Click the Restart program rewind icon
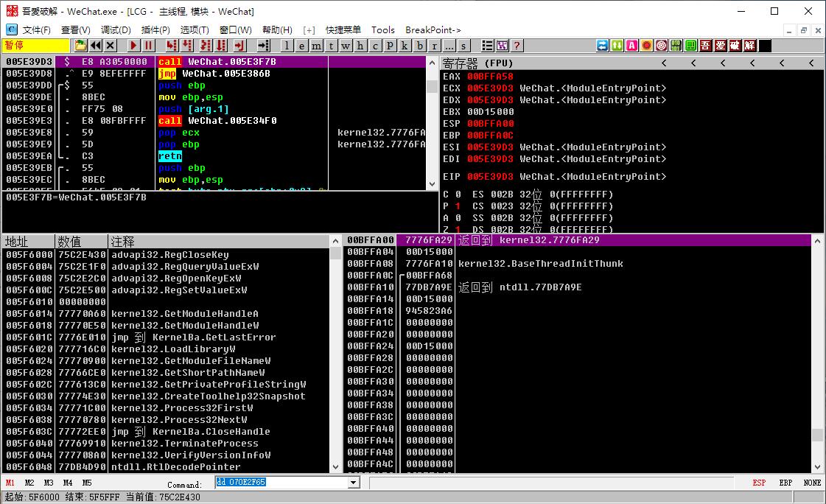Viewport: 826px width, 504px height. coord(96,46)
